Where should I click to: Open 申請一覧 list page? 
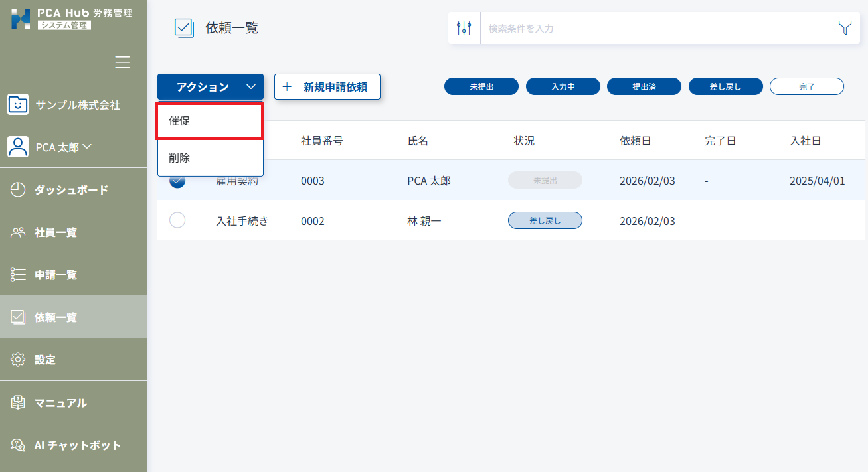pos(56,275)
